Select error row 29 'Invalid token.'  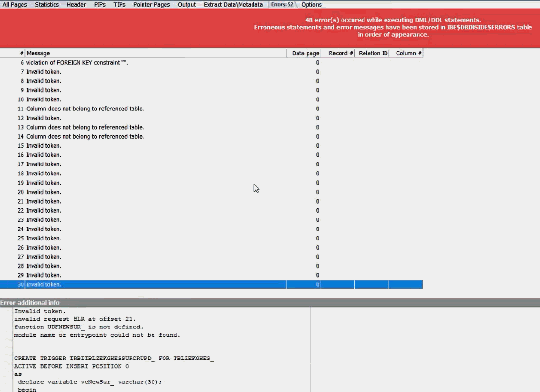pos(211,275)
